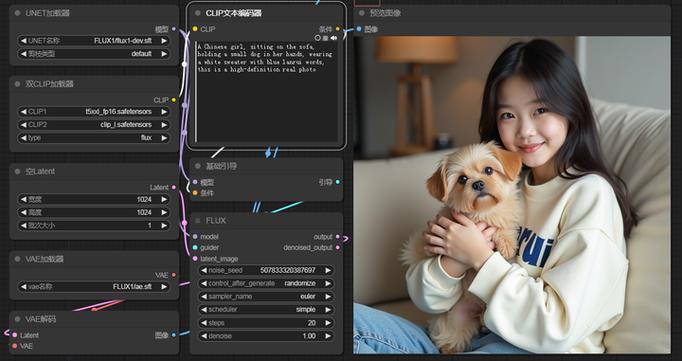Click the speaker icon in CLIP文本编码器 node
The height and width of the screenshot is (361, 682).
click(334, 38)
